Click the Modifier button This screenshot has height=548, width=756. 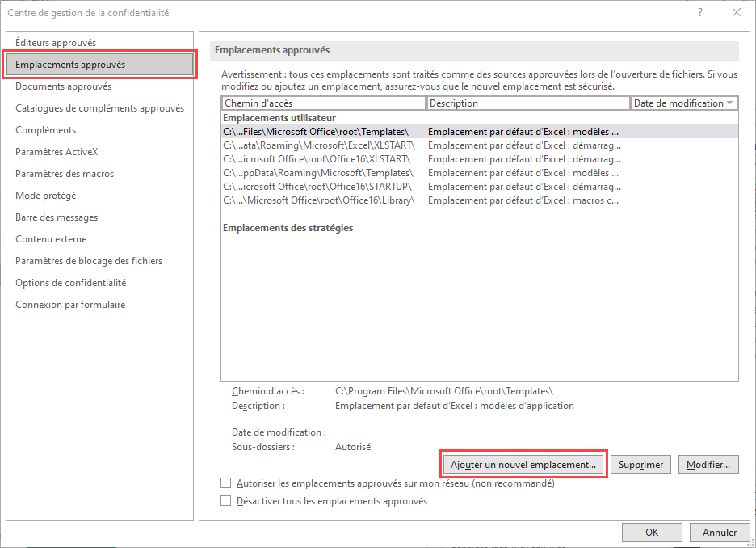coord(708,465)
